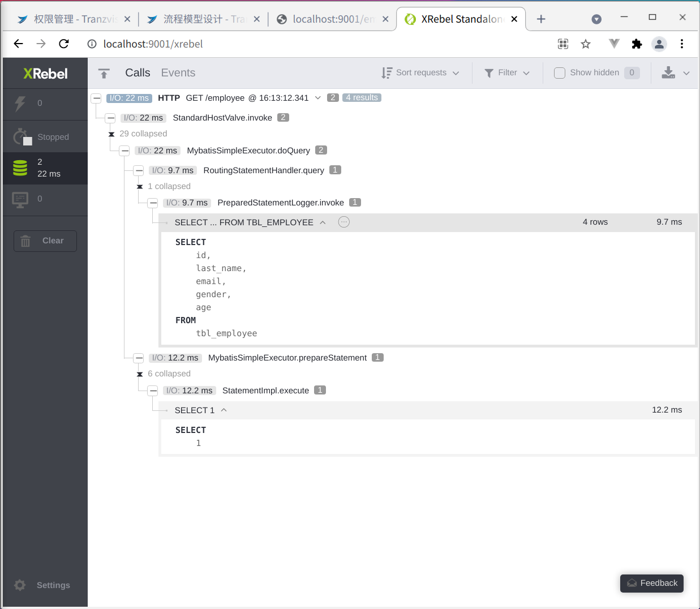The image size is (700, 609).
Task: Click the ellipsis icon beside TBL_EMPLOYEE query
Action: [x=344, y=222]
